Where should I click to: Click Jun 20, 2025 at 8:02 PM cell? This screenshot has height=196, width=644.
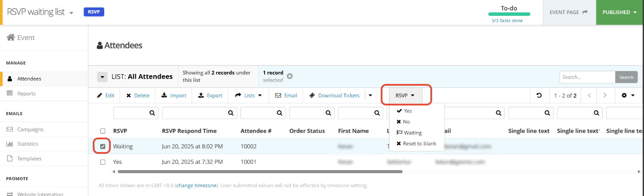coord(192,146)
